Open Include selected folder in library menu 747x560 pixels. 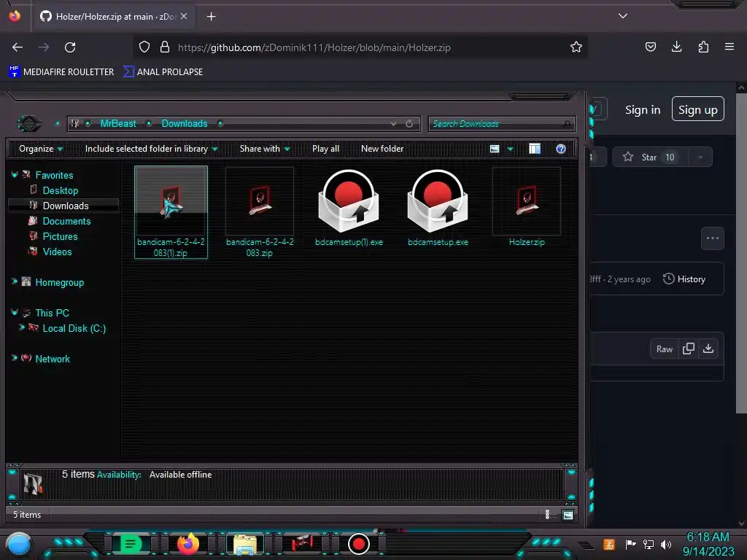click(x=152, y=149)
